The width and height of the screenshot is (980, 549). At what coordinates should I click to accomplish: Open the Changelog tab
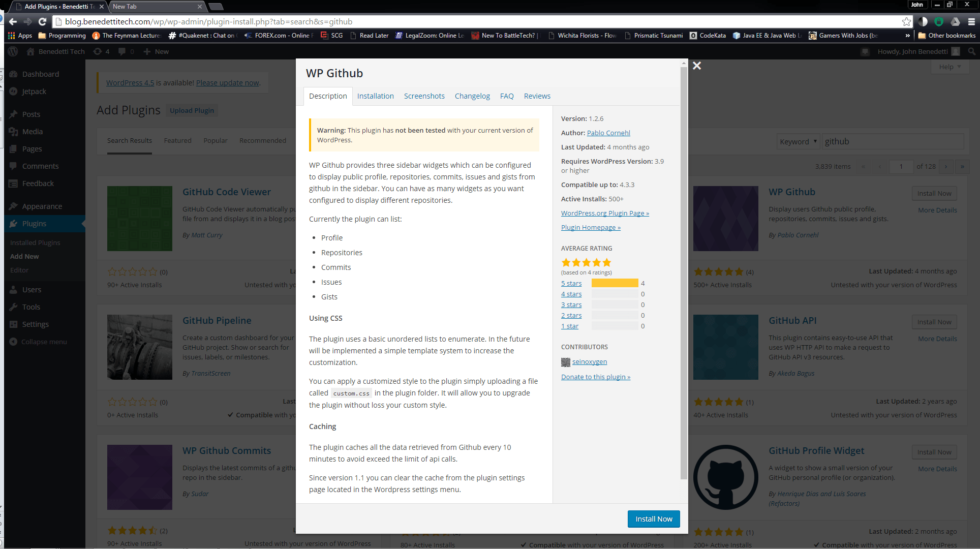coord(472,96)
